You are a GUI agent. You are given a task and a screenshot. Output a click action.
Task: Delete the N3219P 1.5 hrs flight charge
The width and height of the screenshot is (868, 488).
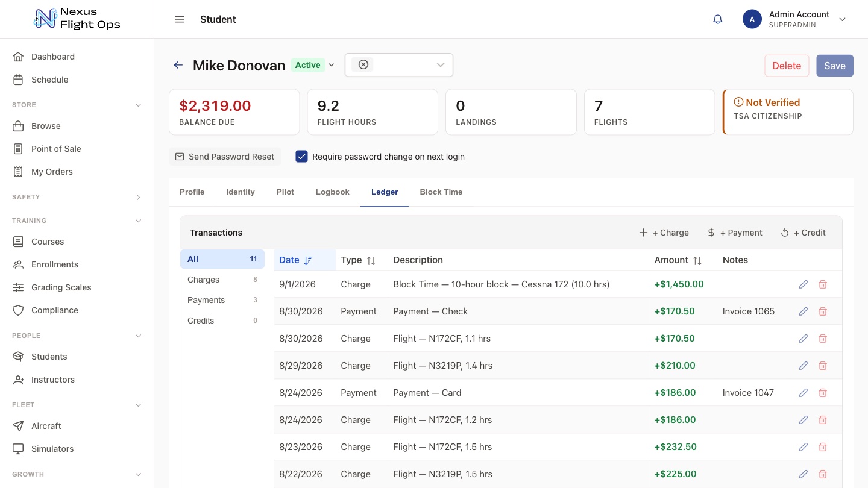823,474
